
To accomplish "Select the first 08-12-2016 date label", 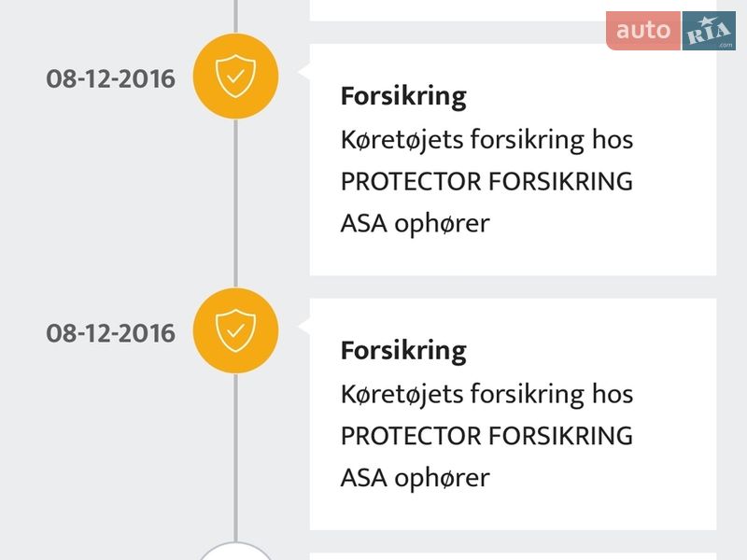I will 110,78.
